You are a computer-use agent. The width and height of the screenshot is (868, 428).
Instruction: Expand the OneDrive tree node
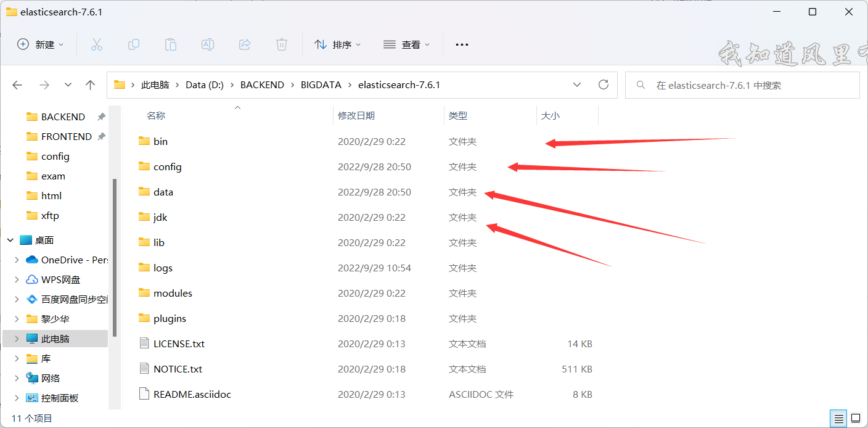[x=17, y=260]
